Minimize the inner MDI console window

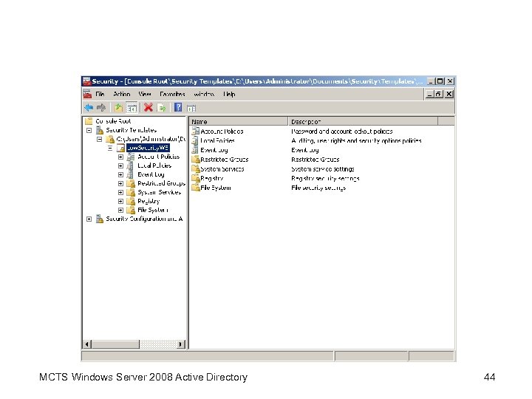[x=430, y=94]
